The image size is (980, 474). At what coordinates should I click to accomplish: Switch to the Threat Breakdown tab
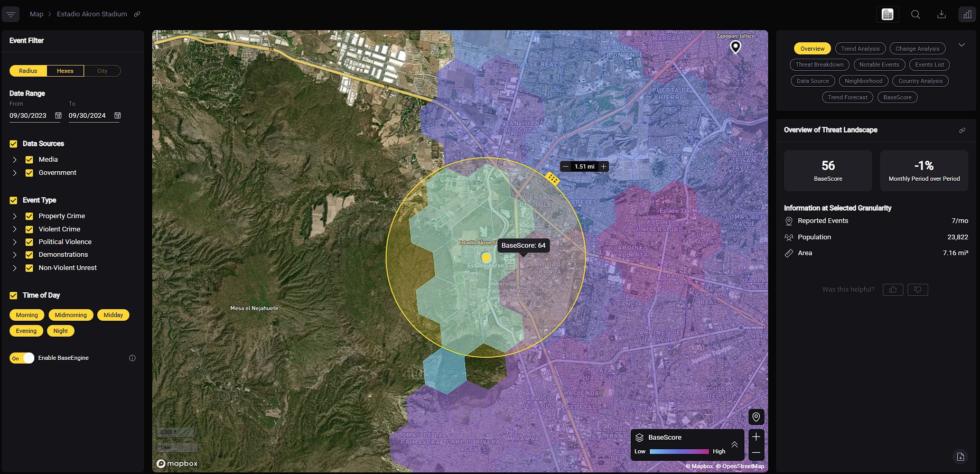819,65
